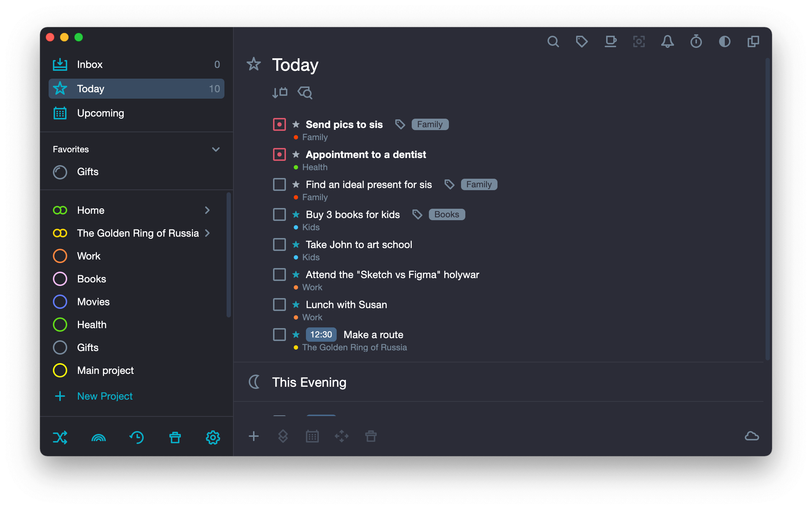This screenshot has width=812, height=509.
Task: Click the diamond checklist icon in bottom bar
Action: tap(283, 436)
